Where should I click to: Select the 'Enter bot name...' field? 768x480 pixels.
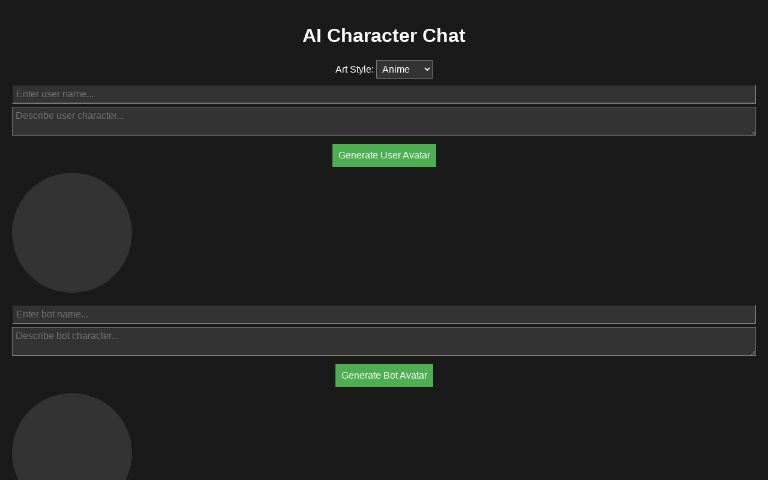pyautogui.click(x=383, y=314)
